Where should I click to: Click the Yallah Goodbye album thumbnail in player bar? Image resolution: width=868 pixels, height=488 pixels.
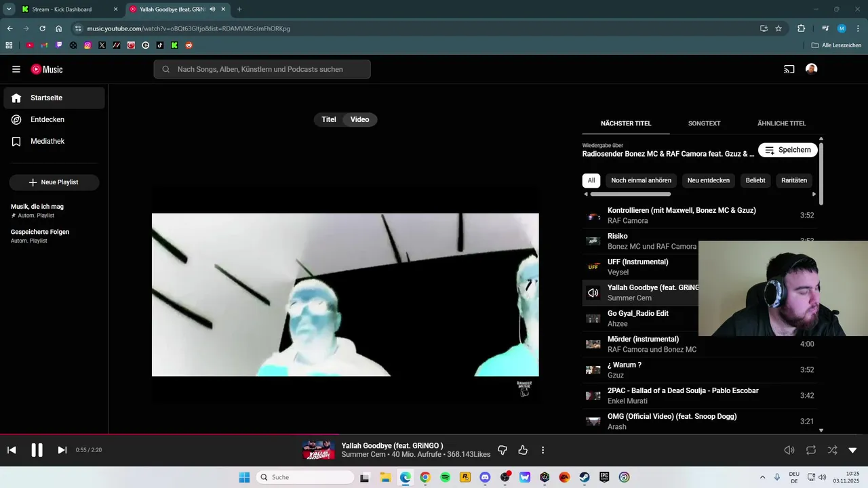click(318, 450)
